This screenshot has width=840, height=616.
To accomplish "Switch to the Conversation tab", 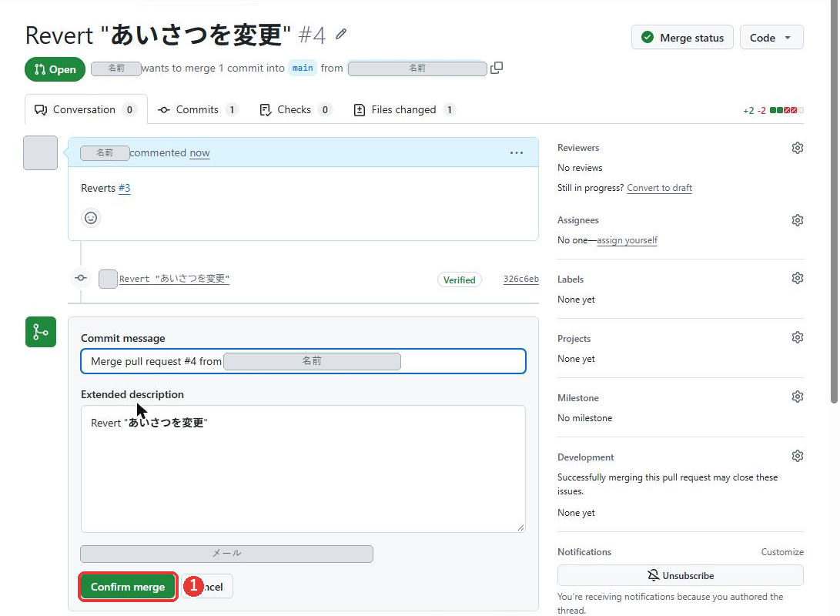I will coord(85,110).
